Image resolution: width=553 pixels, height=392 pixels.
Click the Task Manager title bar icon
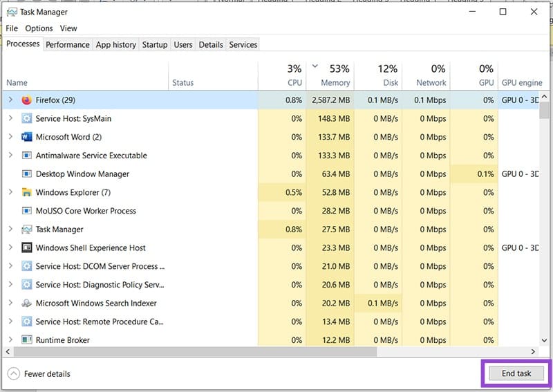point(12,12)
